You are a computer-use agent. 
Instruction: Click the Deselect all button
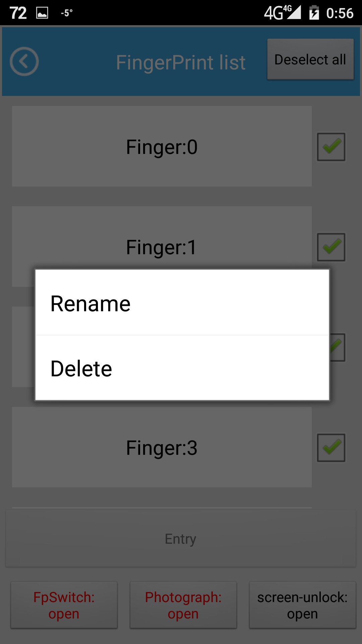point(310,59)
